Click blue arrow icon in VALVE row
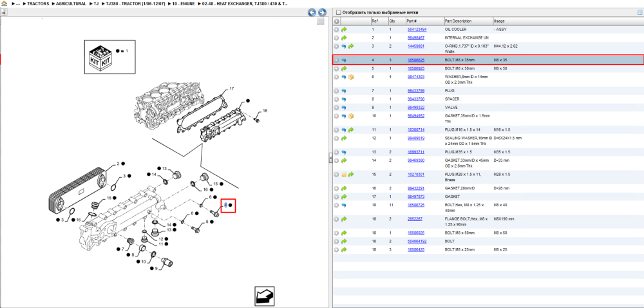The width and height of the screenshot is (644, 308). 344,108
